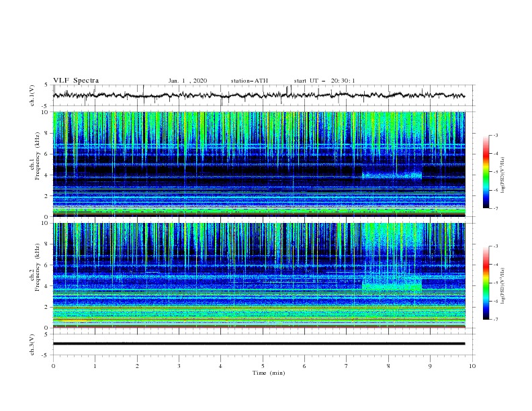
Task: Click the "-7" label on ch.1 color bar
Action: point(495,208)
